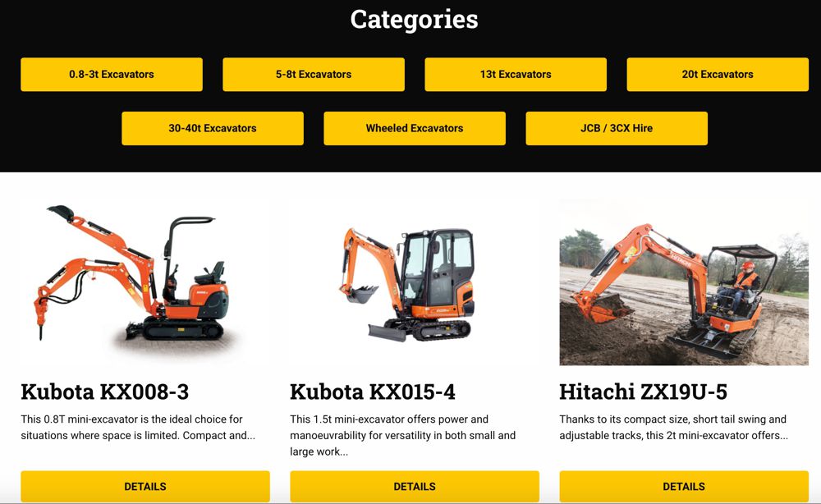Click the 1.5t mini-excavator description text
The width and height of the screenshot is (821, 504).
pos(402,435)
